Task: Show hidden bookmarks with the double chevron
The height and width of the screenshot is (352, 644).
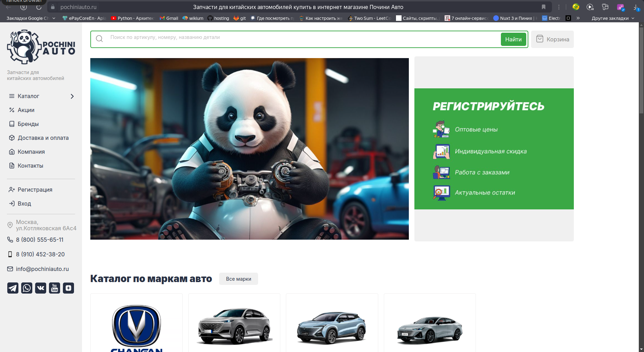Action: [578, 18]
